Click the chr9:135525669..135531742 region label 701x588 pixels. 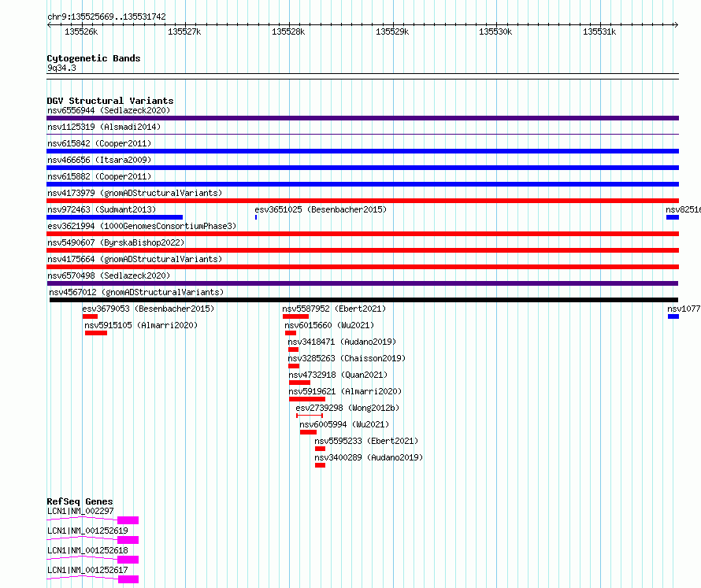coord(106,17)
